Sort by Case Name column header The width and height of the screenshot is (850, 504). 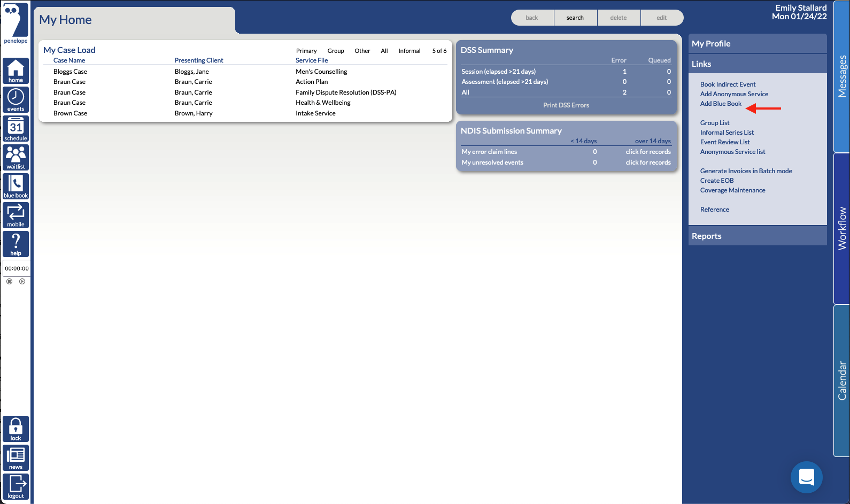tap(69, 60)
